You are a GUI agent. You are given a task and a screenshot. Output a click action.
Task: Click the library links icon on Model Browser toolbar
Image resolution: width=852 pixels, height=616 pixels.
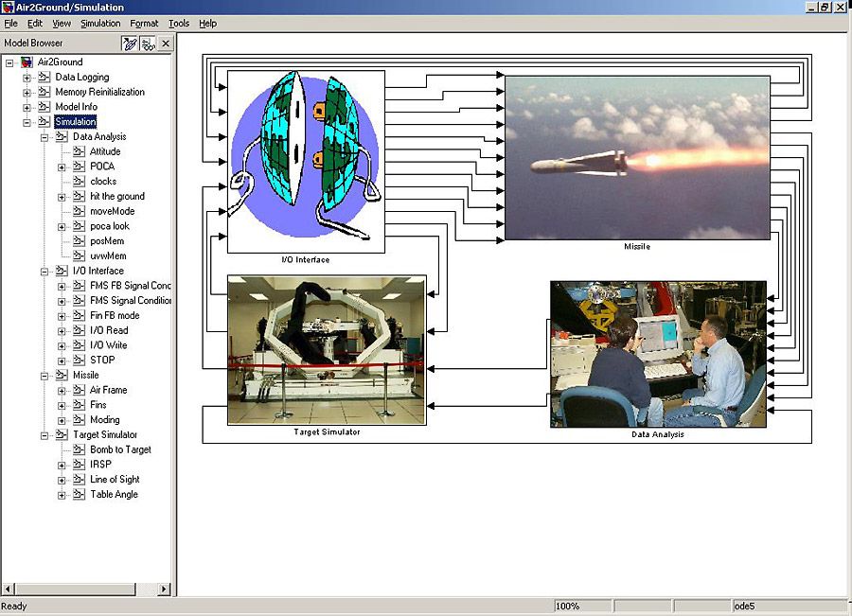point(150,43)
